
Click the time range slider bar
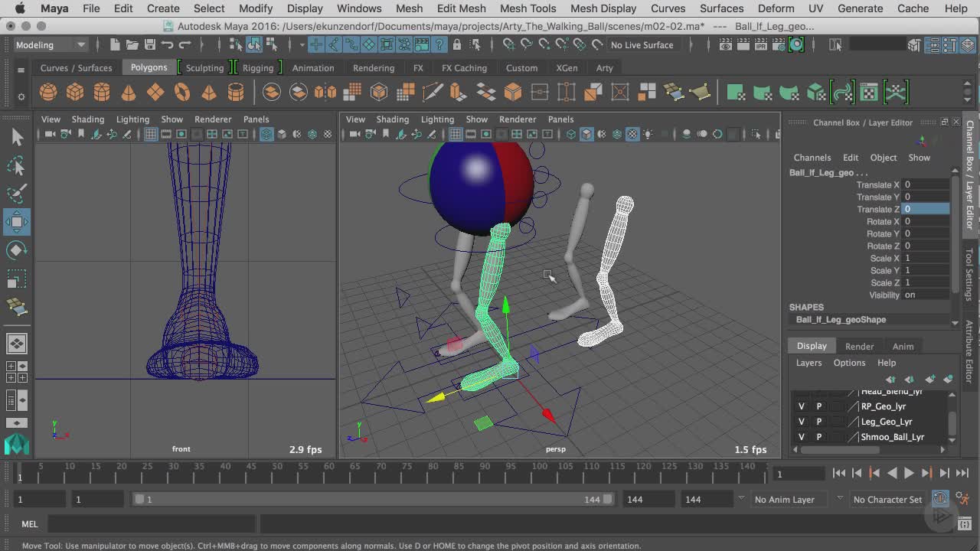tap(373, 499)
